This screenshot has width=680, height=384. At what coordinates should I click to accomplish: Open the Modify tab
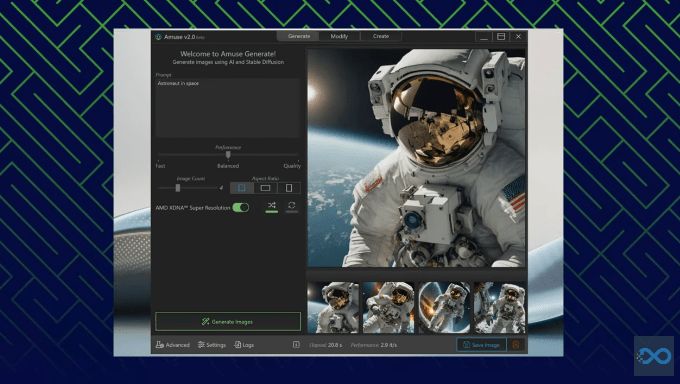tap(339, 36)
